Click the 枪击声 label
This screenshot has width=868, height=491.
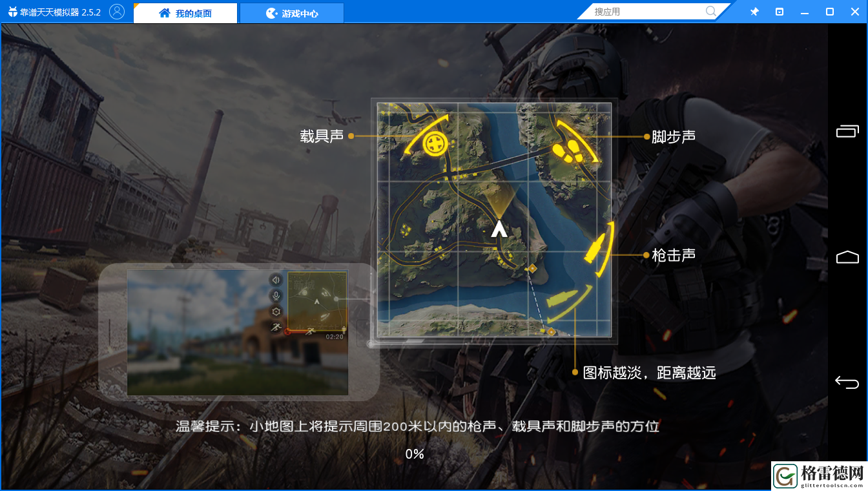674,255
